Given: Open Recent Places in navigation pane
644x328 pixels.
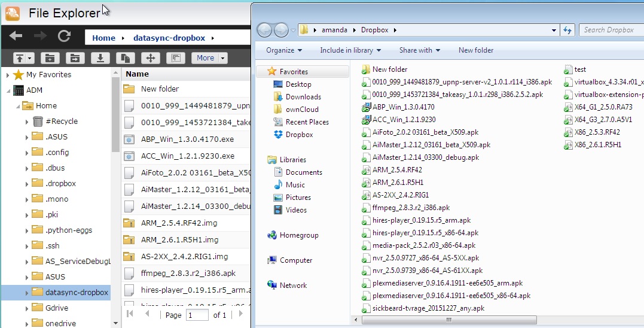Looking at the screenshot, I should tap(307, 122).
